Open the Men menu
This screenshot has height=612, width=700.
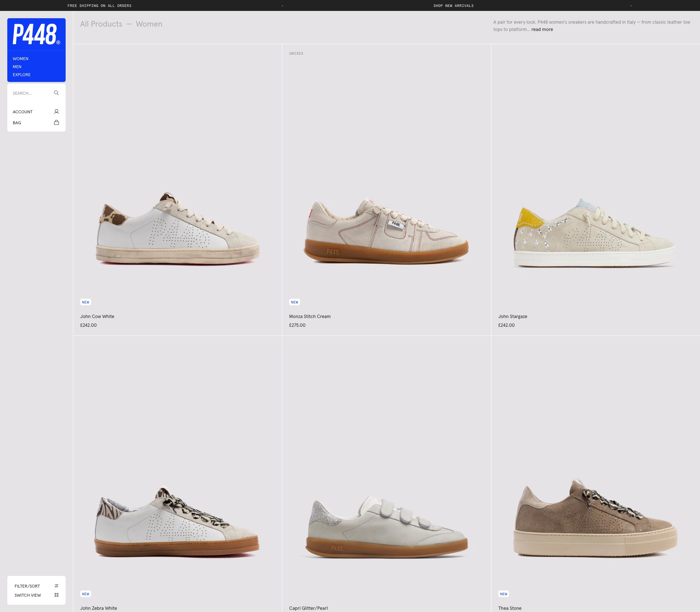coord(17,67)
